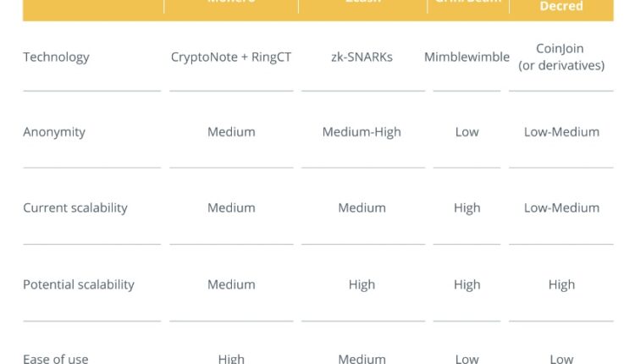
Task: Click the zk-SNARKs technology cell
Action: [x=362, y=58]
